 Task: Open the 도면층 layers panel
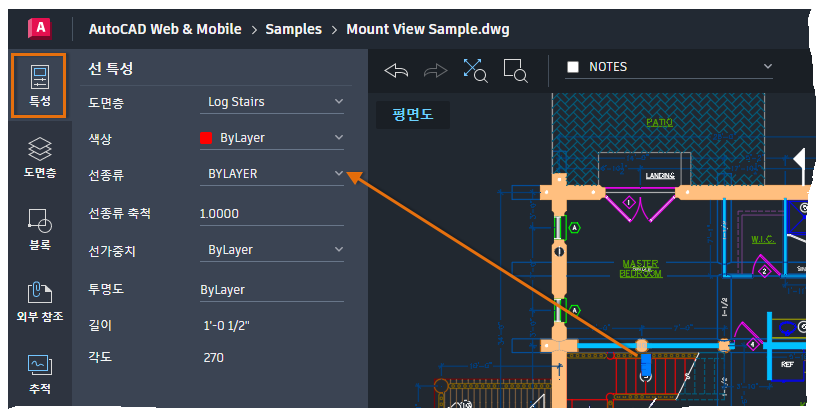(40, 157)
